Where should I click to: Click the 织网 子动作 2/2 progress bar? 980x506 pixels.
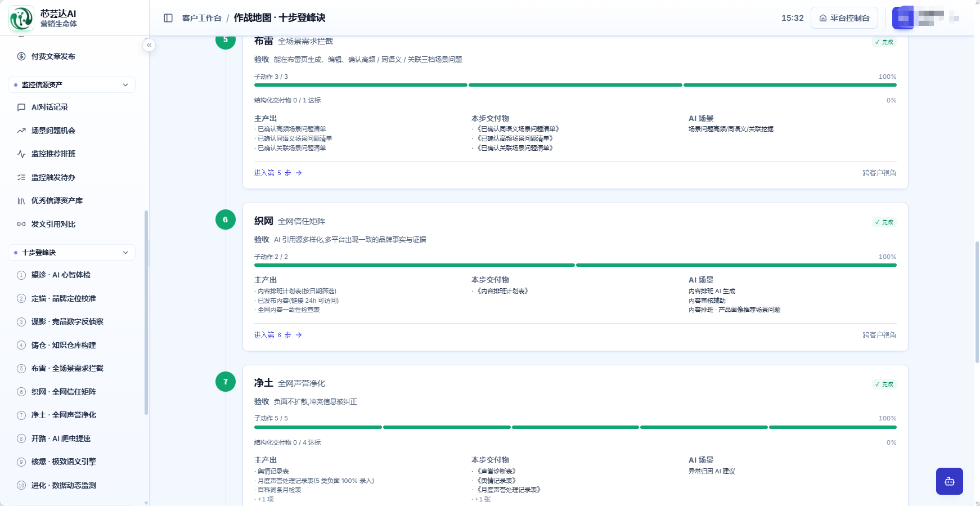coord(575,265)
